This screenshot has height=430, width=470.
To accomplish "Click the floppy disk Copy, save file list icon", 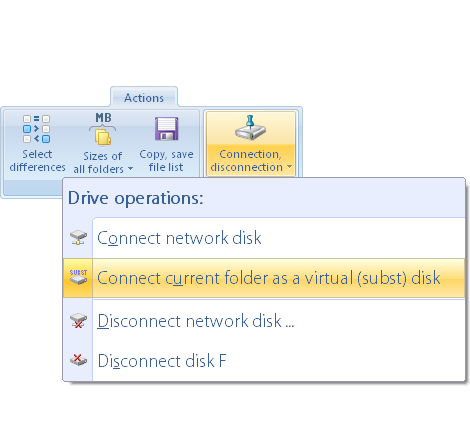I will [166, 129].
